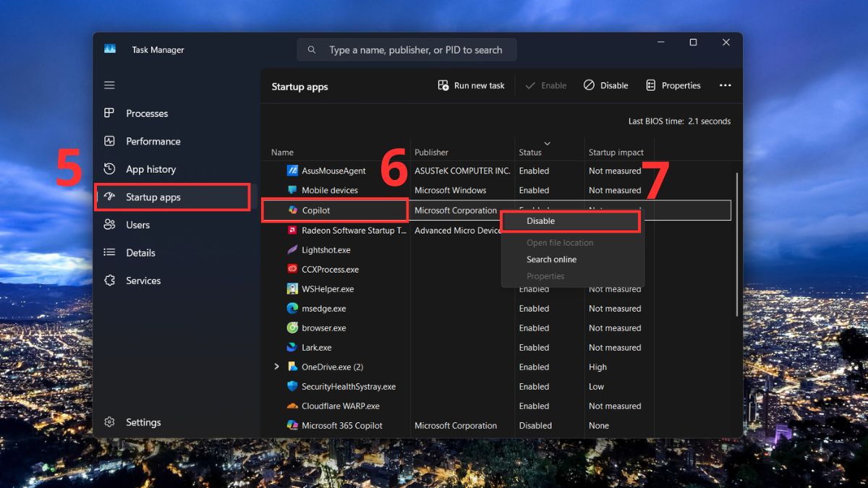Click the Lightshot feather icon
The height and width of the screenshot is (488, 868).
(x=292, y=249)
